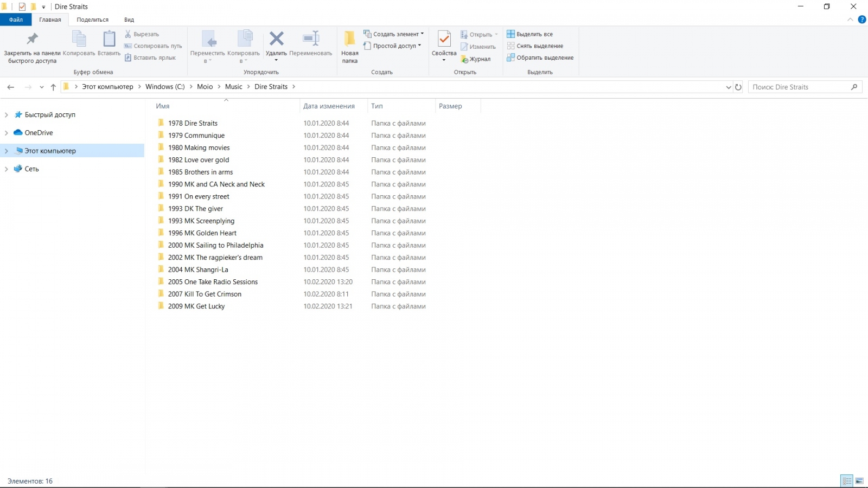
Task: Click the Select all icon
Action: (510, 34)
